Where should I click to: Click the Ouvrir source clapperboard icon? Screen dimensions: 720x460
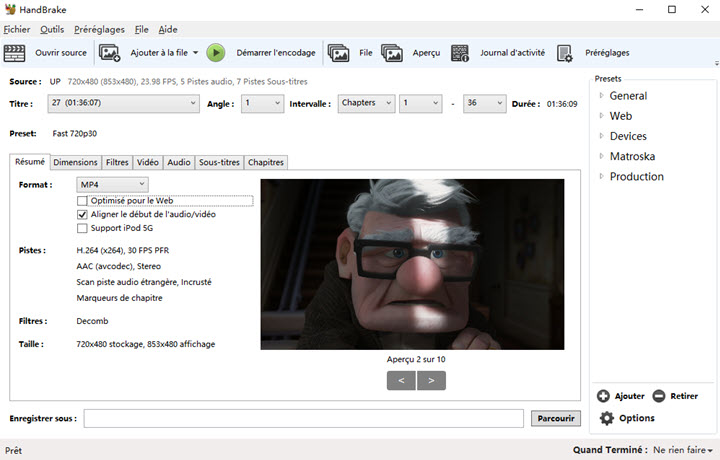[14, 53]
